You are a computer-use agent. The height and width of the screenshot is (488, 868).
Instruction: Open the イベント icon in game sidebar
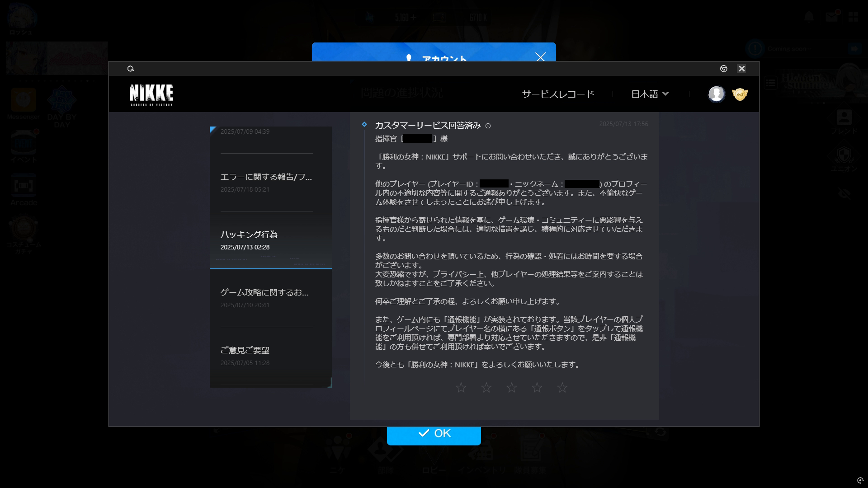tap(24, 147)
